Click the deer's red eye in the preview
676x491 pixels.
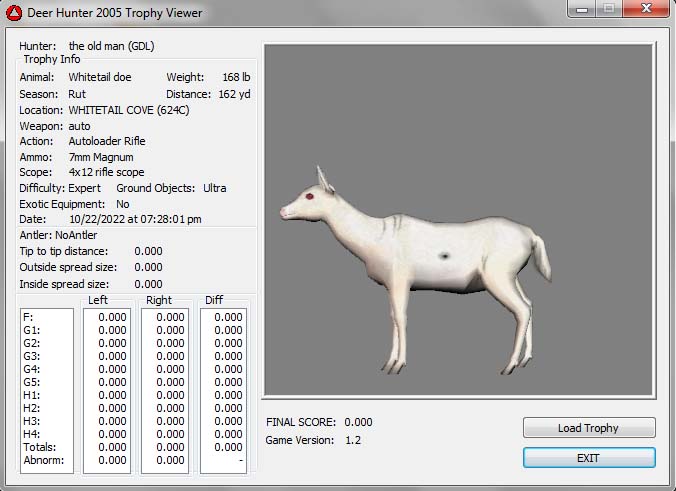310,196
